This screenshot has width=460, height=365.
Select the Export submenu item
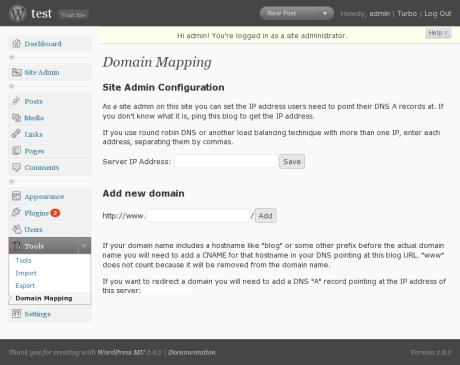coord(25,286)
